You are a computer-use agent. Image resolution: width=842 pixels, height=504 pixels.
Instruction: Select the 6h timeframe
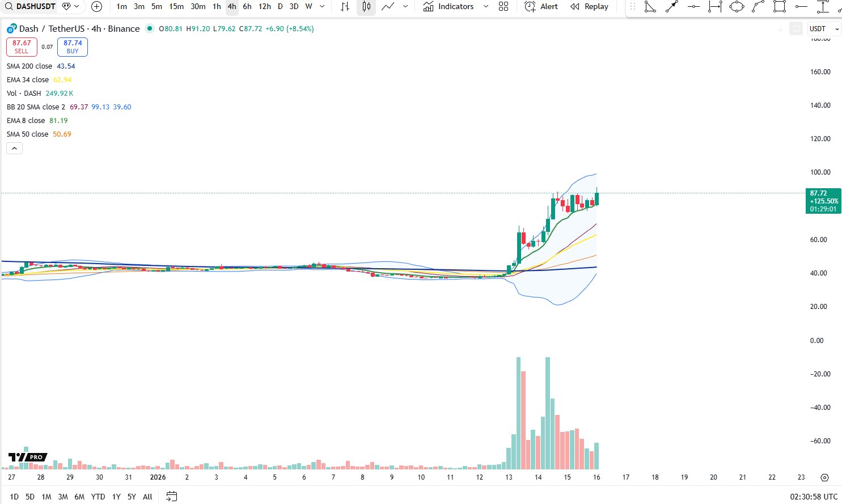coord(247,6)
